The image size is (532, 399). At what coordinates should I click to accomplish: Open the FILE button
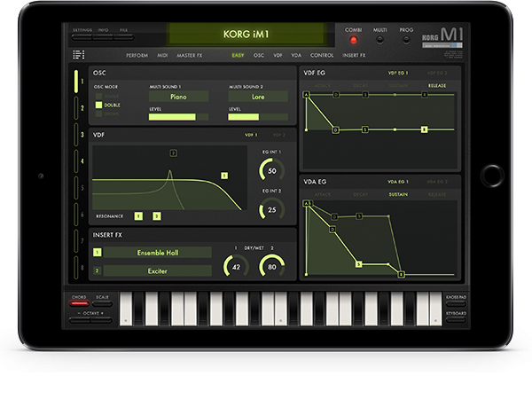pos(124,37)
